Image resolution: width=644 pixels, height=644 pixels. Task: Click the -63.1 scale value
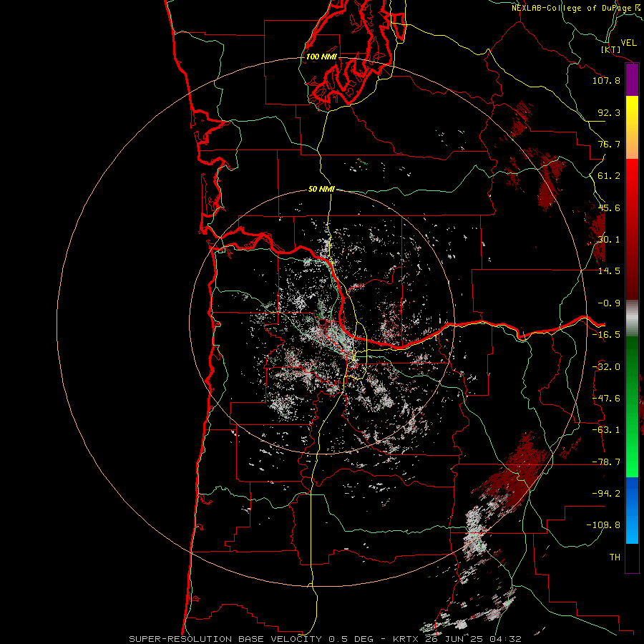[x=606, y=430]
